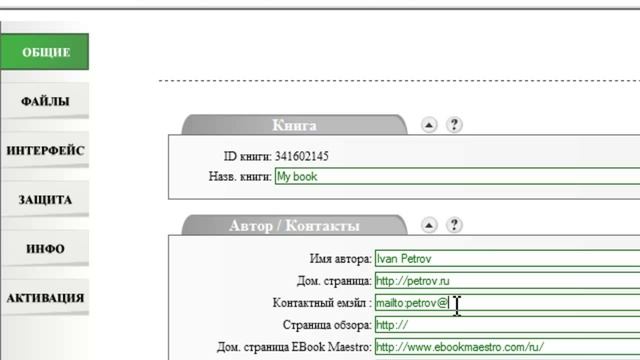Open the ОБЩИЕ tab
640x360 pixels.
pos(44,52)
